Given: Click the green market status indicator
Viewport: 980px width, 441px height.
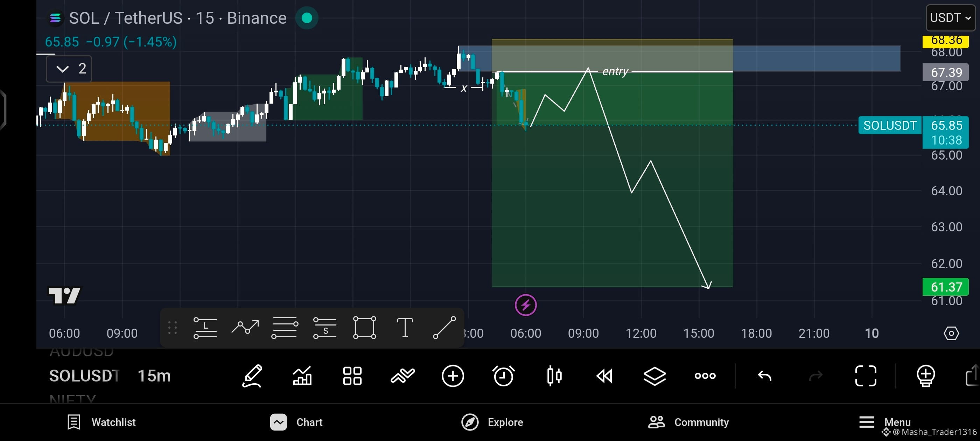Looking at the screenshot, I should pyautogui.click(x=307, y=18).
